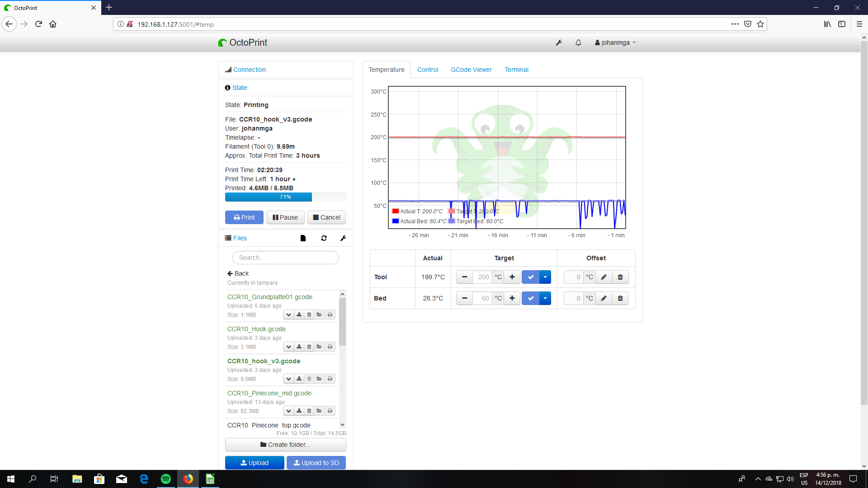This screenshot has height=488, width=868.
Task: Click the file Search field
Action: (285, 258)
